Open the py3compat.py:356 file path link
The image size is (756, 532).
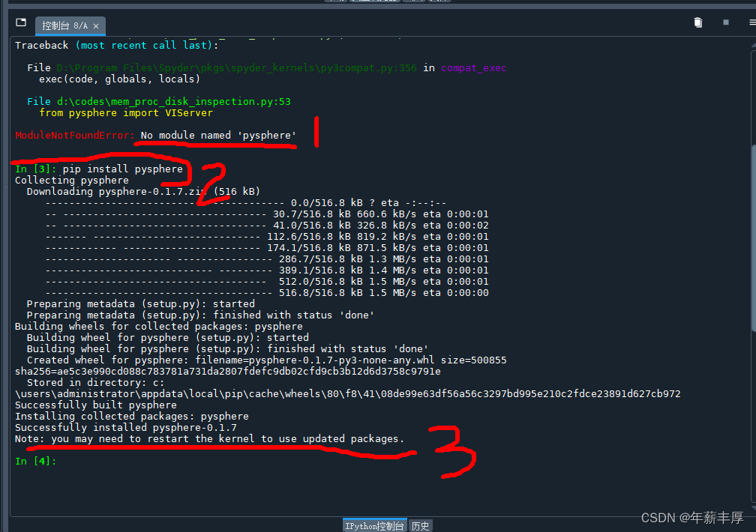[237, 68]
